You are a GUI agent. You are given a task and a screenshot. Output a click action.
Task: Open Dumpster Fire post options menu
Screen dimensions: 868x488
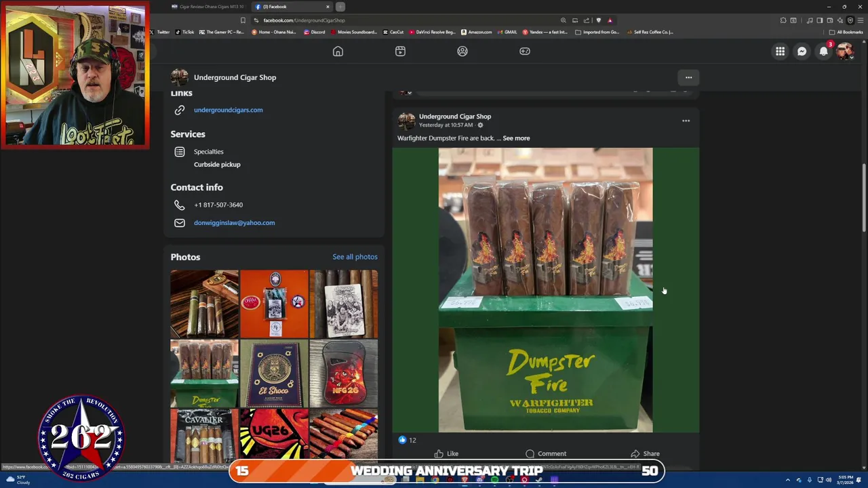(686, 121)
